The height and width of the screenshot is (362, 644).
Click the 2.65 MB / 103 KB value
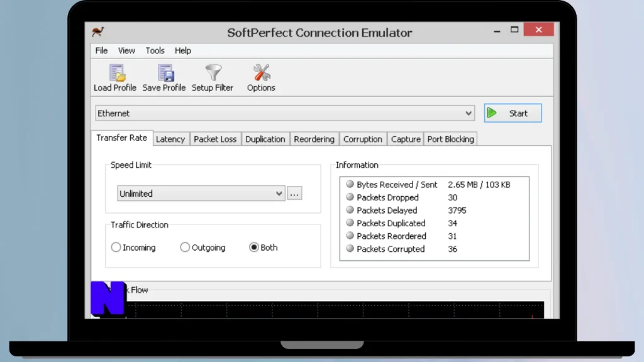coord(479,185)
